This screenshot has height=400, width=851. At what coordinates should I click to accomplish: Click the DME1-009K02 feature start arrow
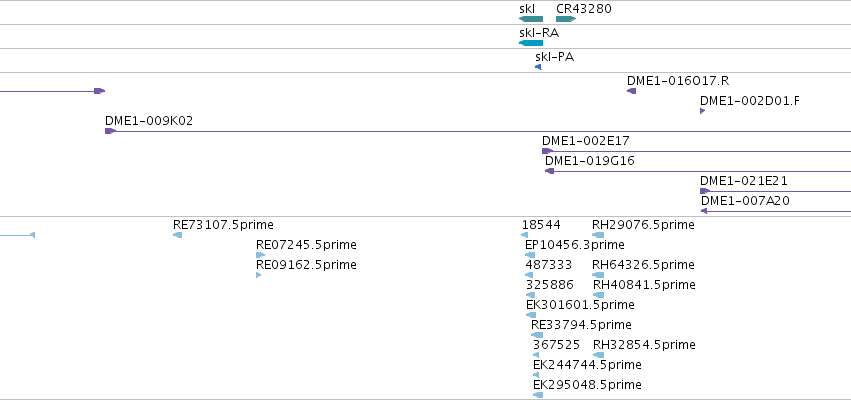tap(111, 131)
